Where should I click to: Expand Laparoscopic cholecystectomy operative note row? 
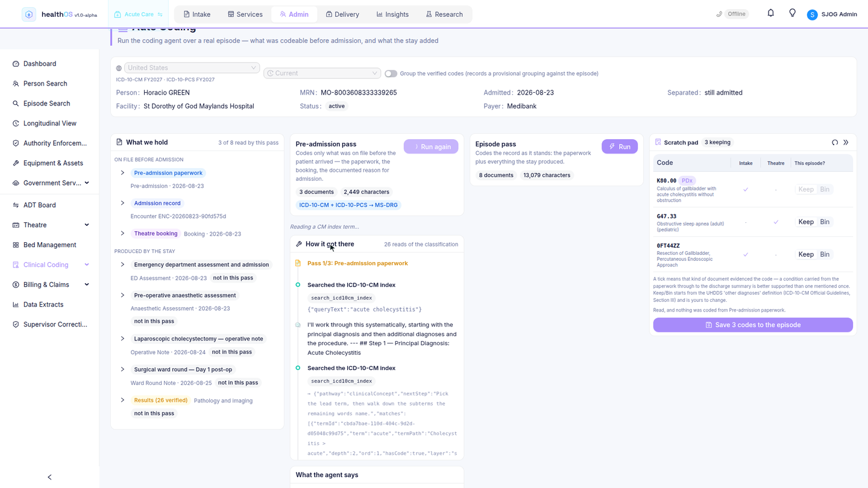coord(122,339)
